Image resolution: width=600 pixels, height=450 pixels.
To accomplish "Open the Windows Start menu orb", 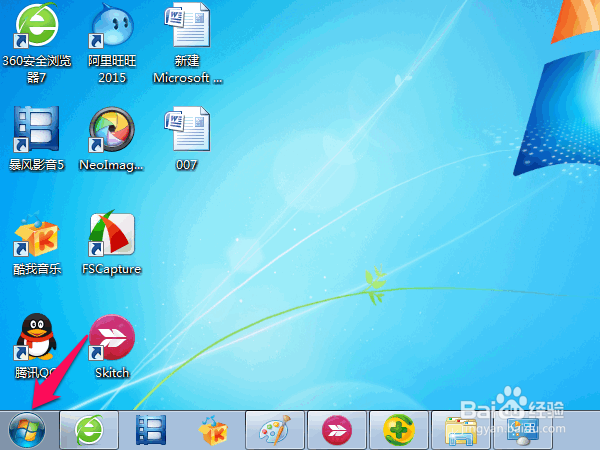I will (27, 430).
